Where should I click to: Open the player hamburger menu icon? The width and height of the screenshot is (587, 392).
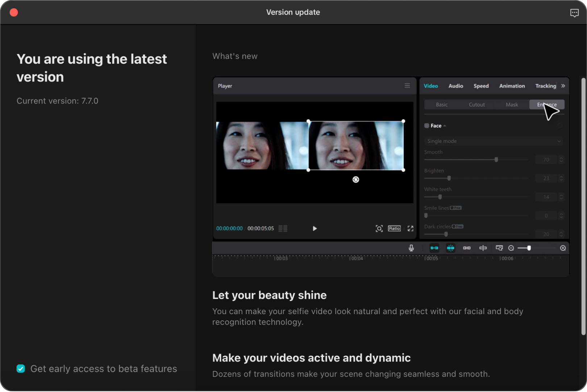[407, 86]
